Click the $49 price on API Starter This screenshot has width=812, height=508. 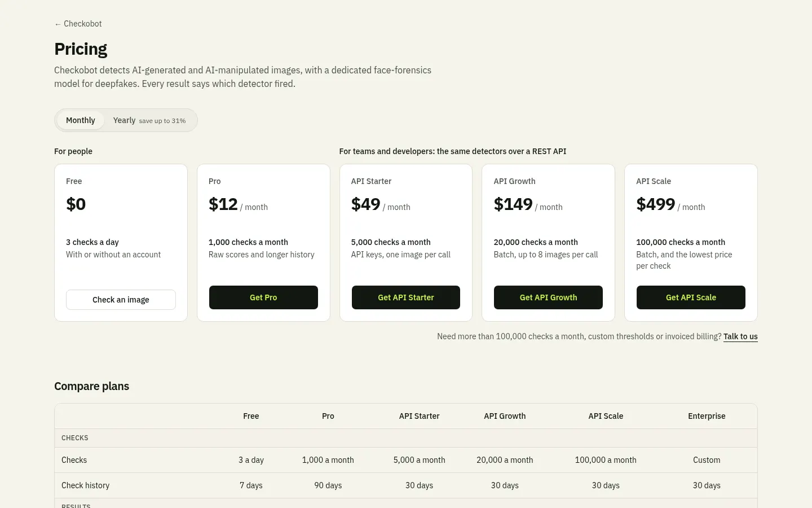coord(366,204)
